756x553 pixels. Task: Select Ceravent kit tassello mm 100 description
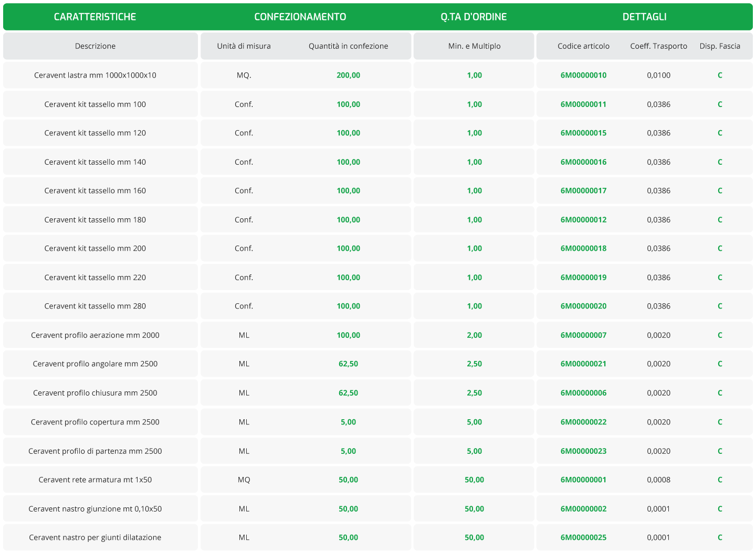pyautogui.click(x=95, y=104)
